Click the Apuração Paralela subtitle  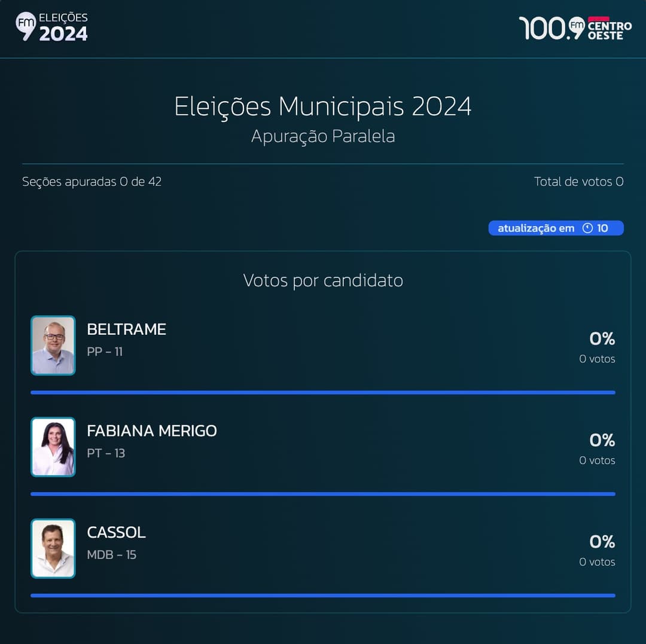click(x=323, y=136)
